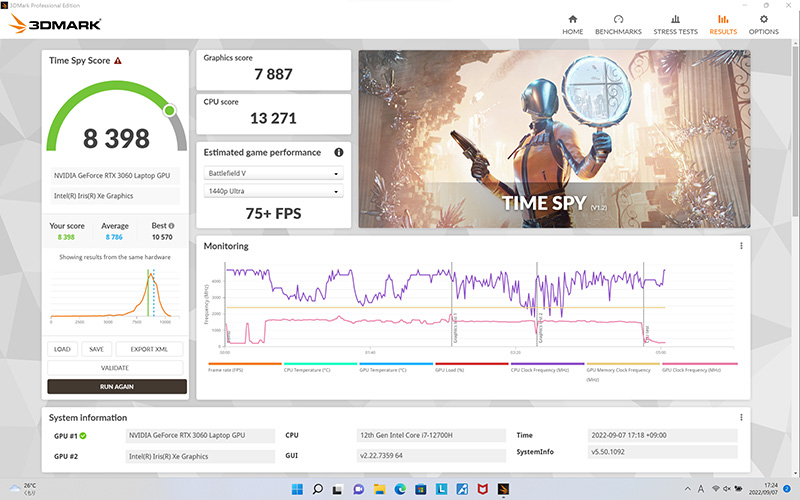Screen dimensions: 800x500
Task: Click the Windows Start button
Action: [x=296, y=490]
